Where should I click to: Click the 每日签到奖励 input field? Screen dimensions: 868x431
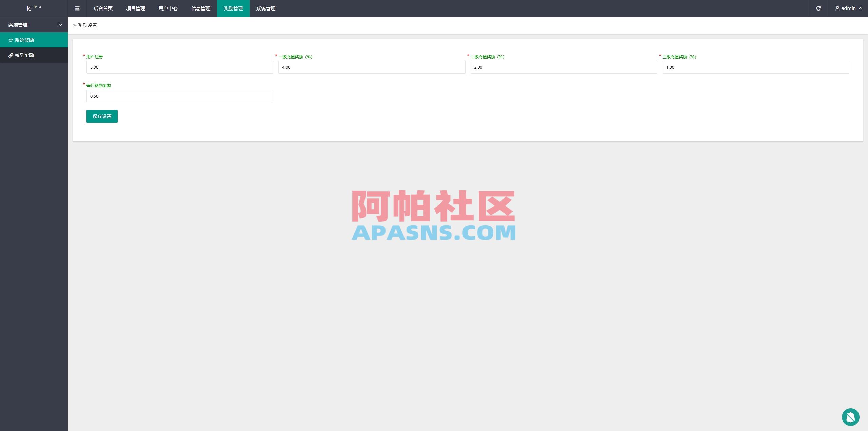point(179,96)
